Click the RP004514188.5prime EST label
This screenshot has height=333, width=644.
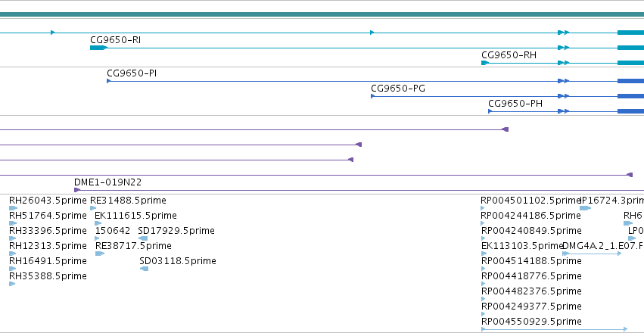[x=531, y=261]
